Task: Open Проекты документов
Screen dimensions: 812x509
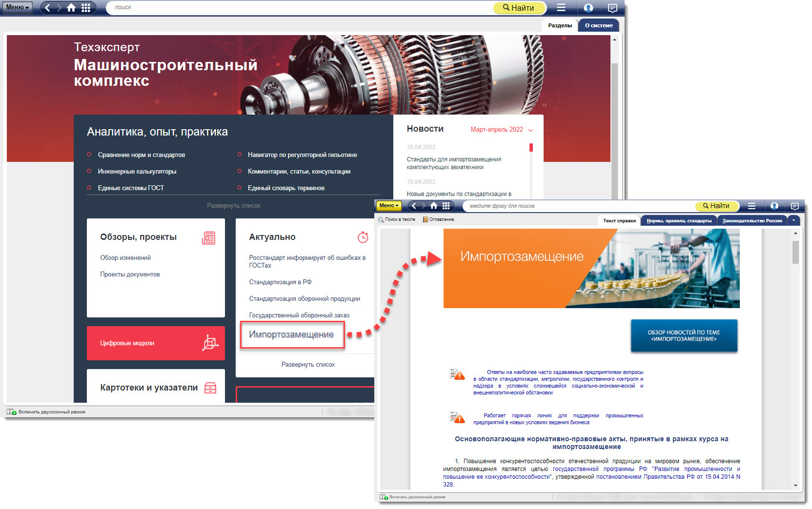Action: 130,274
